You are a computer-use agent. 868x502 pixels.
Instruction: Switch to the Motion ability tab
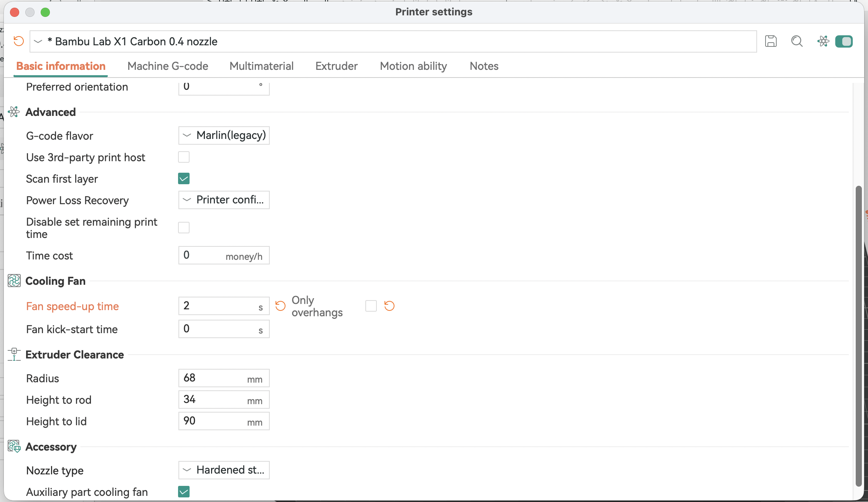click(x=413, y=66)
